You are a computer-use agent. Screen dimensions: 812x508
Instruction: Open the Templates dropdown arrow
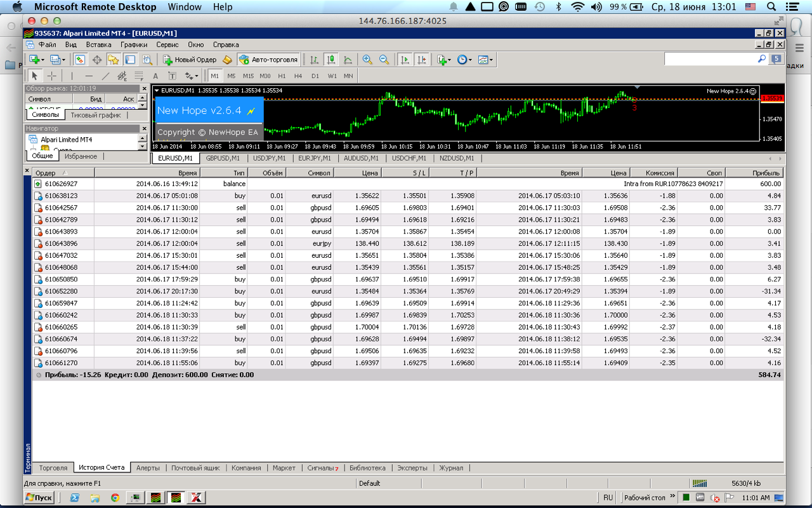click(492, 60)
